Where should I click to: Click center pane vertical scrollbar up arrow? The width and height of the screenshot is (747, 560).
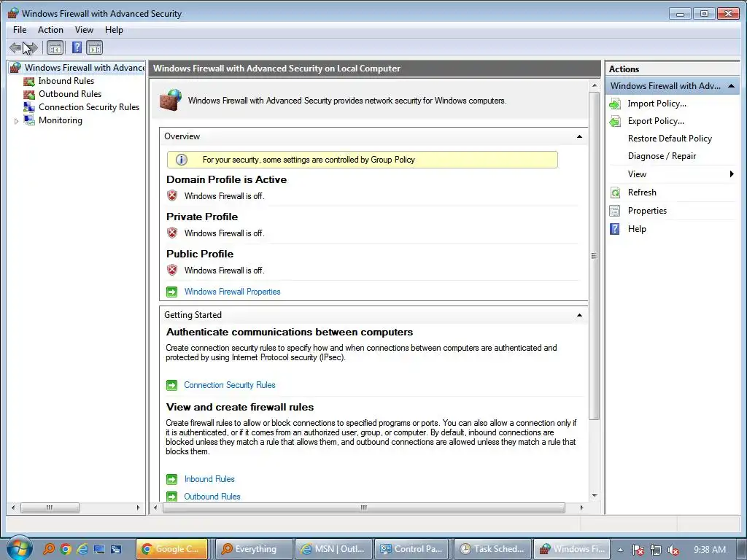594,86
